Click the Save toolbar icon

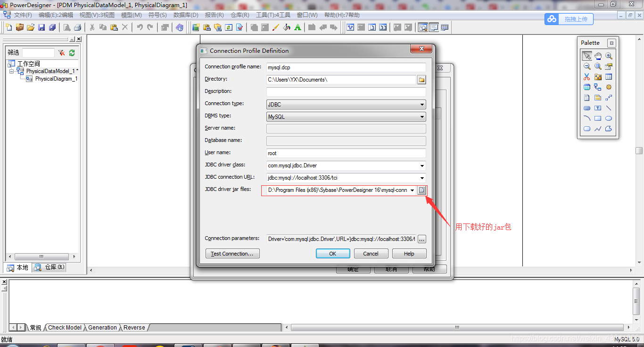41,27
